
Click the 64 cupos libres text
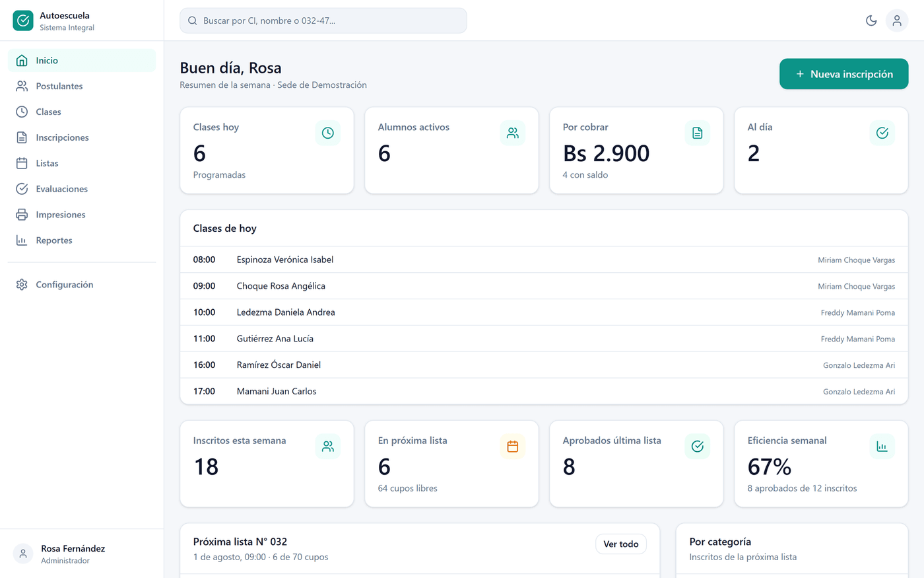tap(408, 488)
